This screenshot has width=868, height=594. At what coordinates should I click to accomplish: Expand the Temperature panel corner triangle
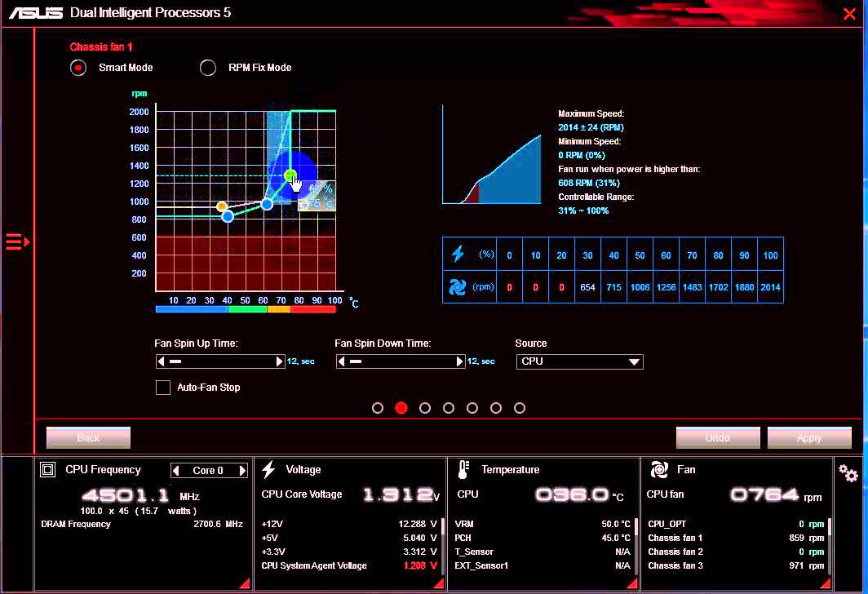click(631, 583)
